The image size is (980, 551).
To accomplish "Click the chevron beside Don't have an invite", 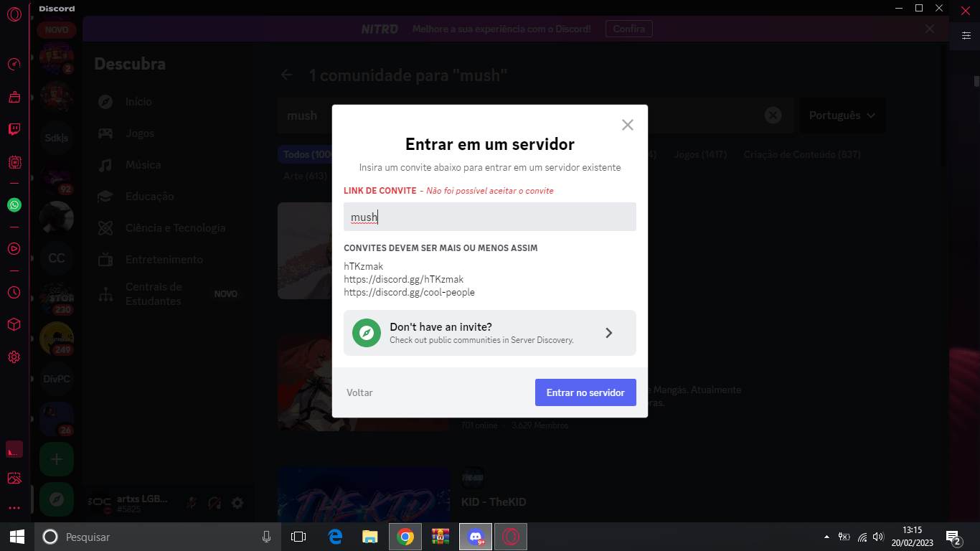I will pyautogui.click(x=608, y=333).
